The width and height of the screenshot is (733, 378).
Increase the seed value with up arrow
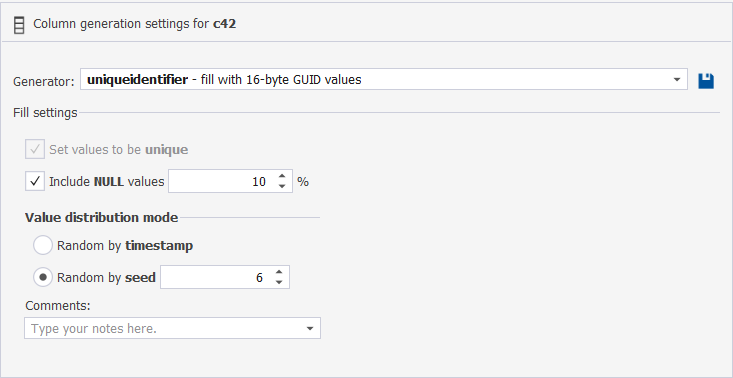coord(279,272)
